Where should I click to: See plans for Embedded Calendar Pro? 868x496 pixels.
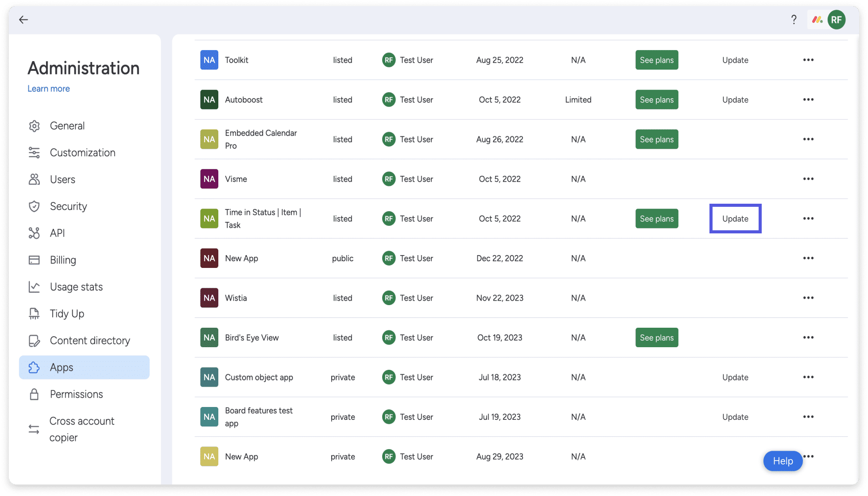[657, 139]
